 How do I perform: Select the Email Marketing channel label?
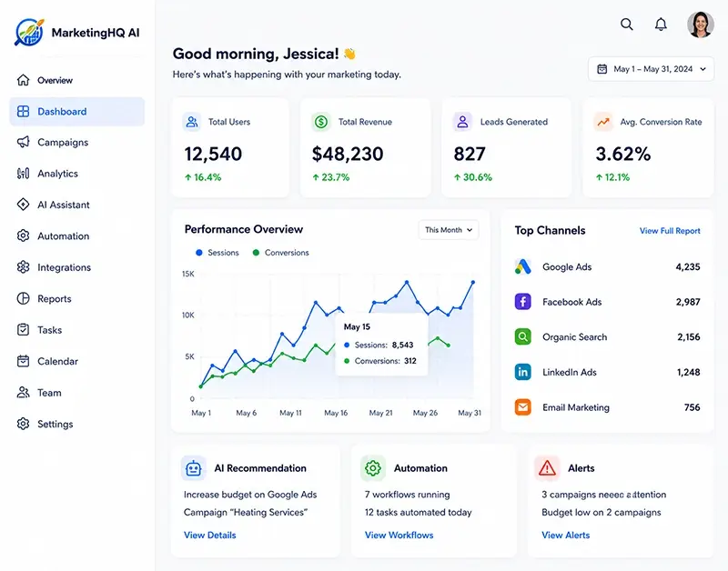576,407
